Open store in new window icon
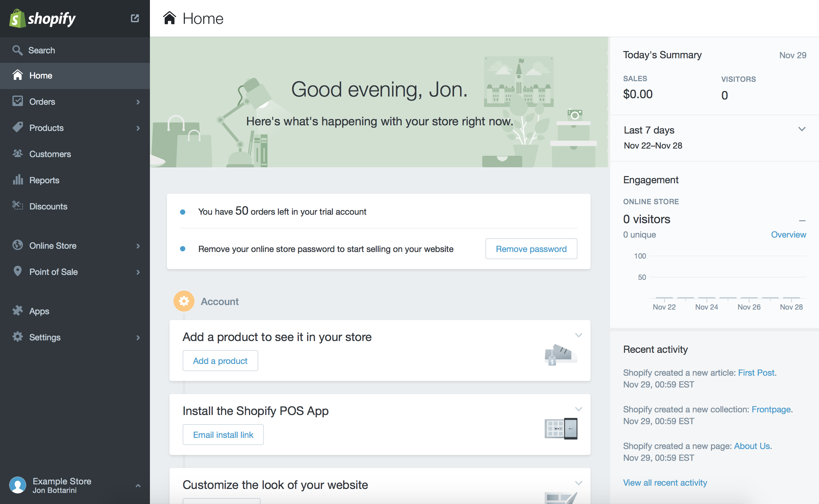 click(x=135, y=18)
